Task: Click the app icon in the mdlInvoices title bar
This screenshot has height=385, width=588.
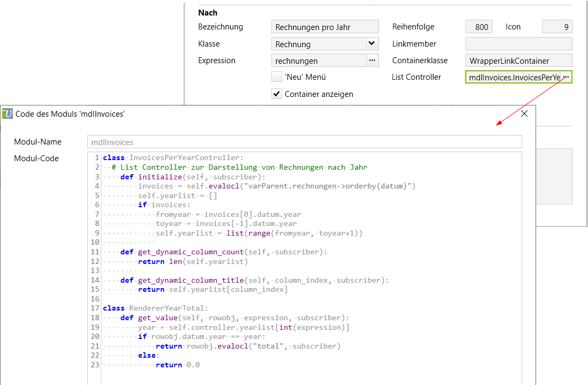Action: coord(7,114)
